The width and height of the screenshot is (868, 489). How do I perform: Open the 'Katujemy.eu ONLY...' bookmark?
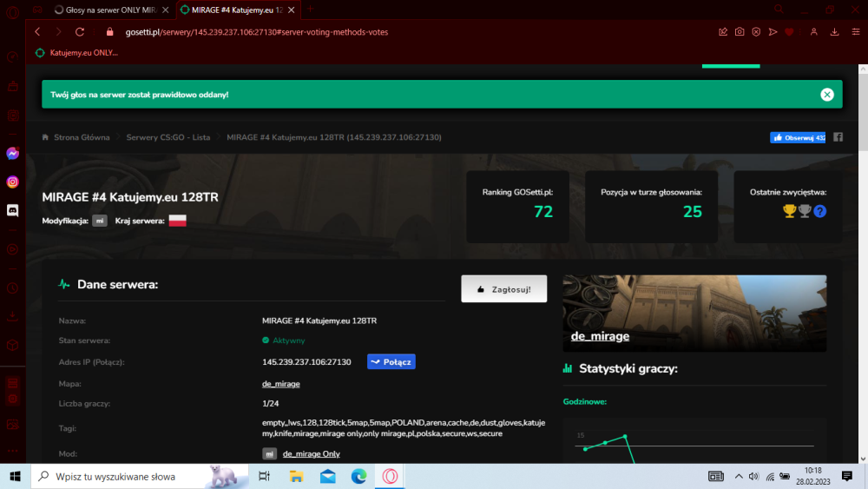tap(77, 53)
